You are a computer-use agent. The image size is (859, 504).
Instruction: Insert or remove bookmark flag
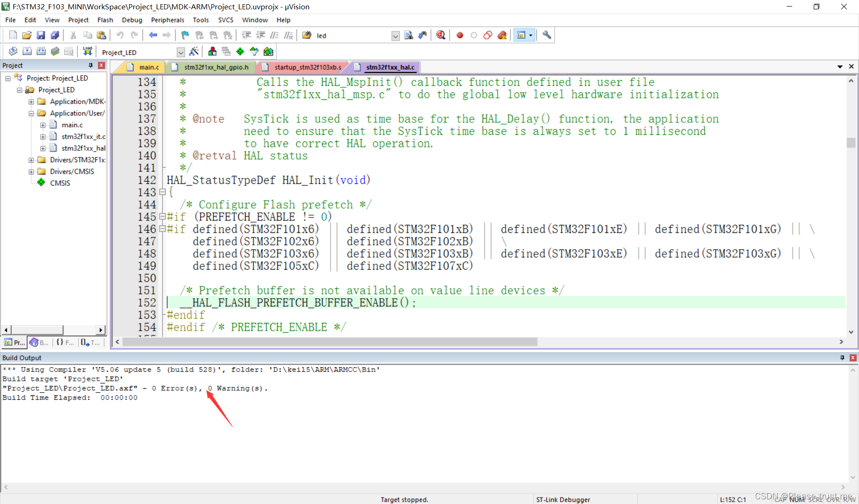[185, 35]
